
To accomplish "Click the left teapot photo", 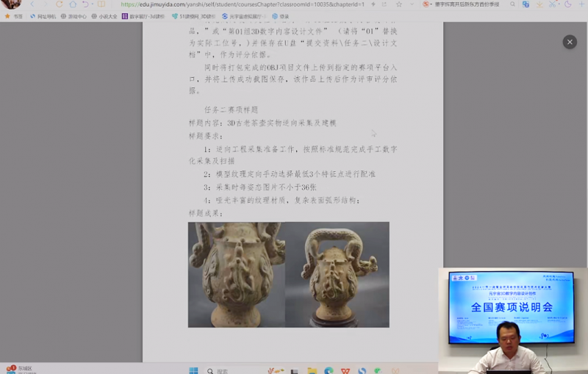I will coord(235,274).
